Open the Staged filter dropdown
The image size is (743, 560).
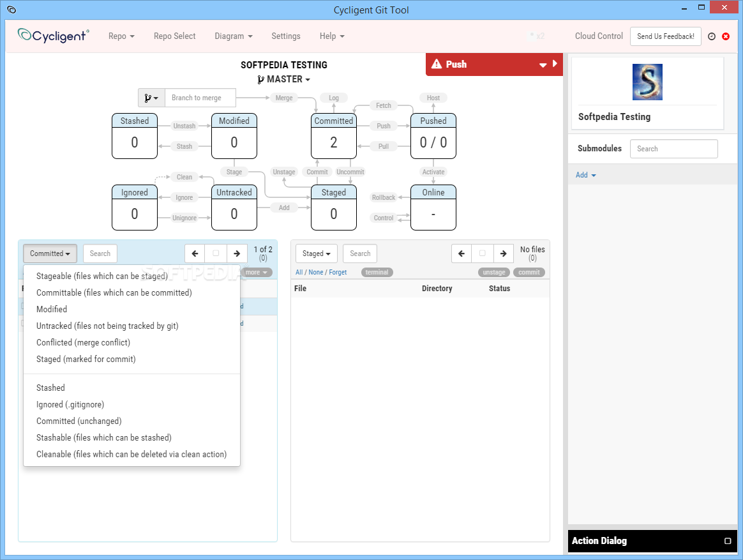[x=316, y=254]
